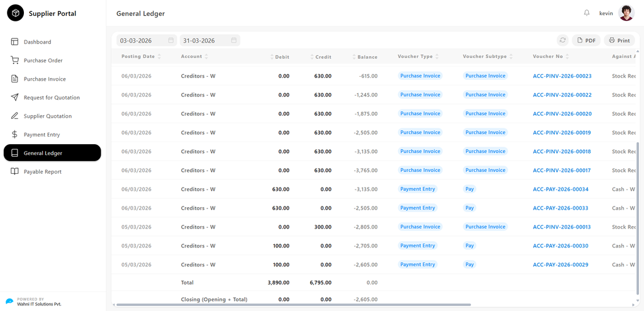The height and width of the screenshot is (311, 644).
Task: Open Request for Quotation page
Action: tap(52, 98)
